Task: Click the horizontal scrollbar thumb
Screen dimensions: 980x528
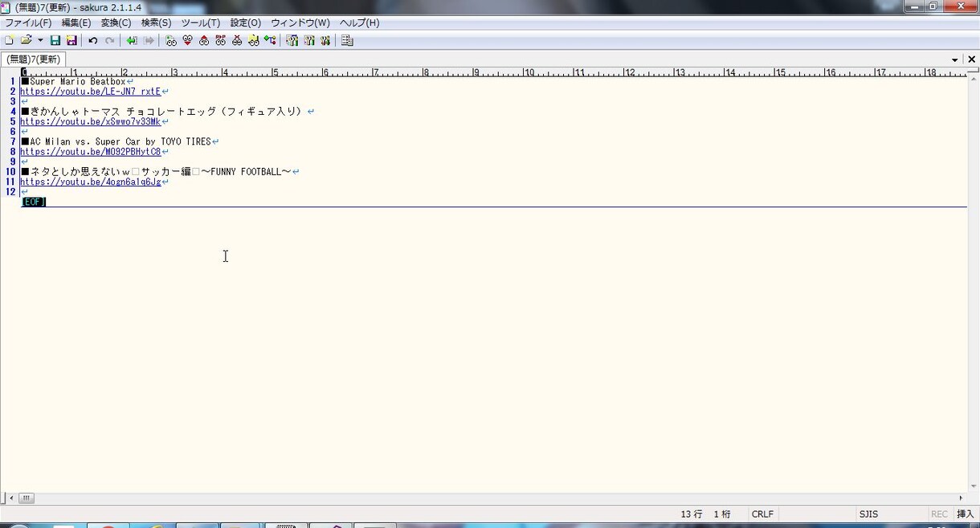Action: (x=27, y=498)
